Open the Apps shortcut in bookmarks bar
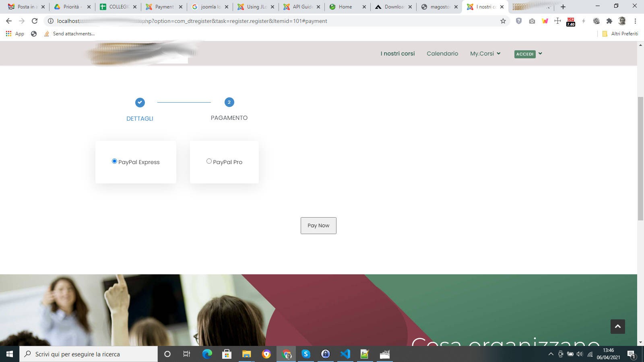Viewport: 644px width, 362px height. (15, 34)
